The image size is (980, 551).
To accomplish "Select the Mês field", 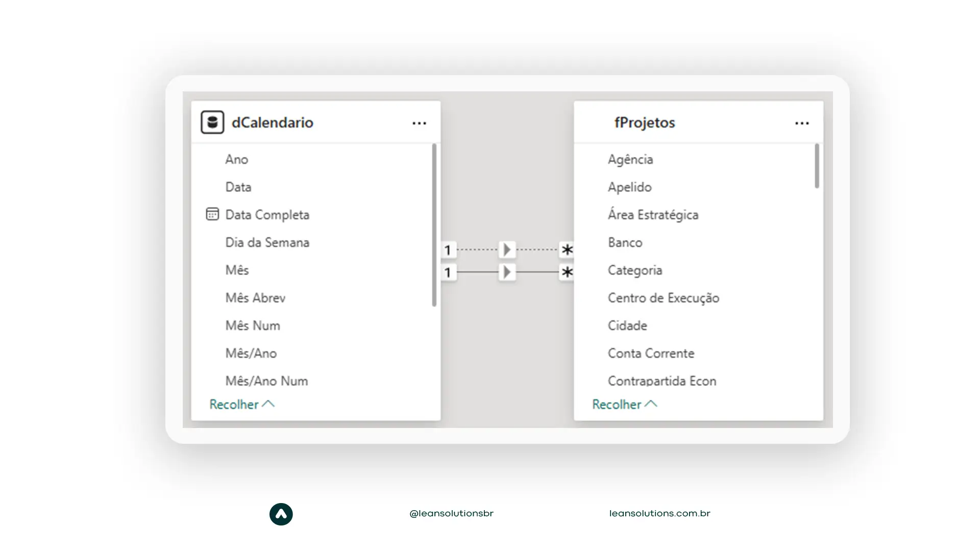I will 237,270.
